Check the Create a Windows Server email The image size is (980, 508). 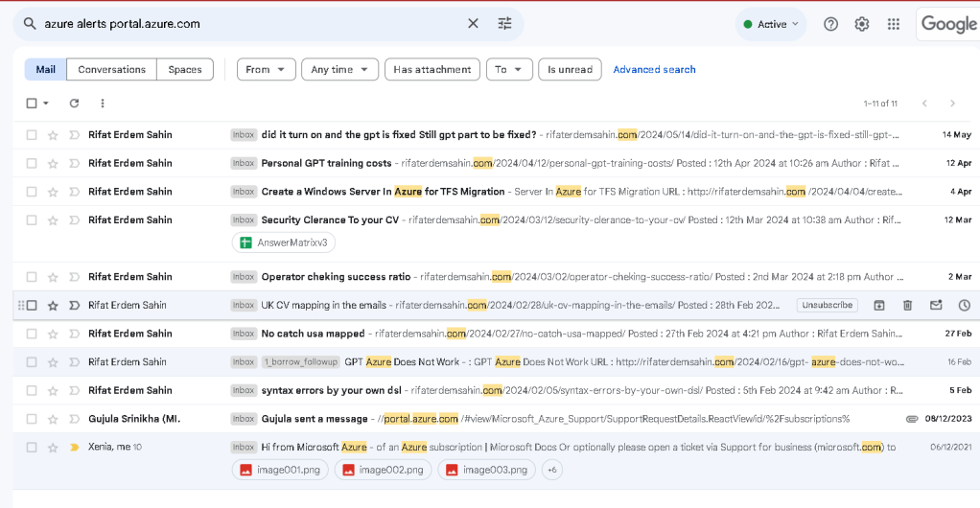coord(32,192)
